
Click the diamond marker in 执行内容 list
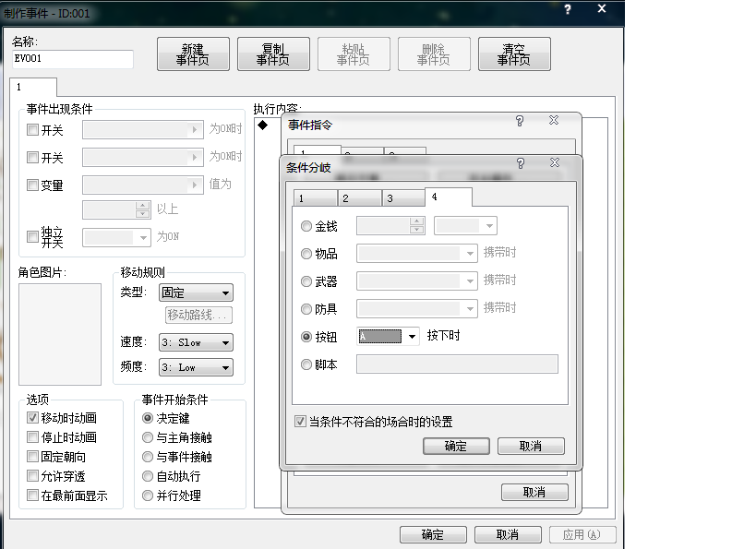[262, 125]
